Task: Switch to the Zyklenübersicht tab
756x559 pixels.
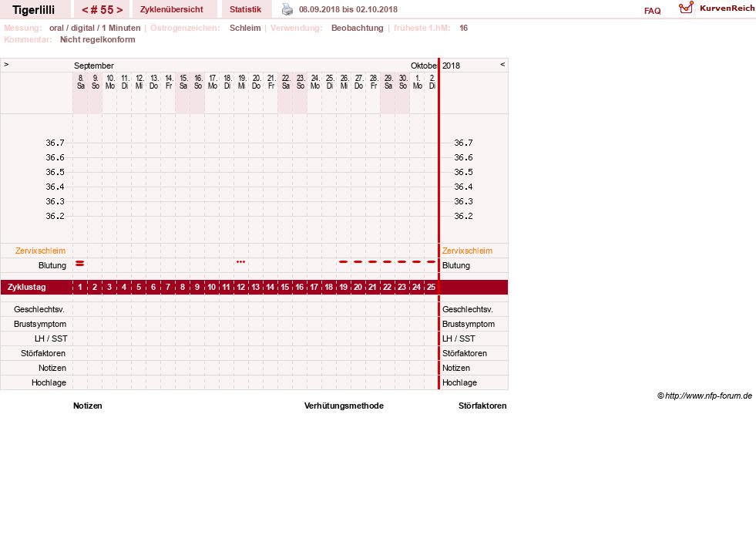Action: (x=172, y=9)
